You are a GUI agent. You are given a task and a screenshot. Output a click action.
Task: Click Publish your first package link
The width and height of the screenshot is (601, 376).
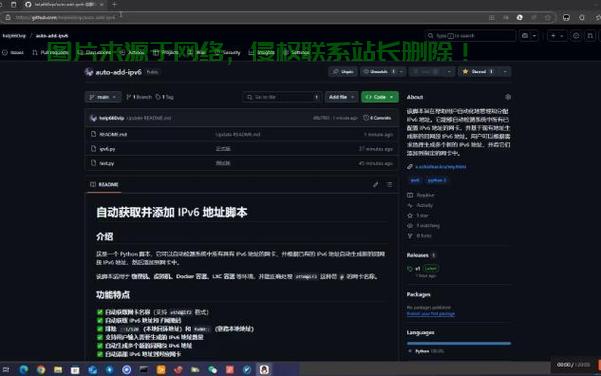click(430, 314)
